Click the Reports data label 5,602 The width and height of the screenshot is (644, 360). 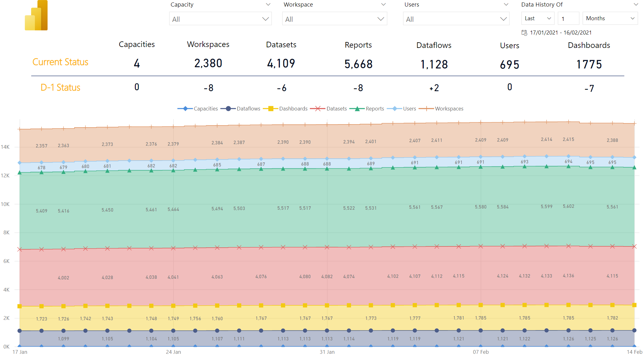(x=568, y=206)
